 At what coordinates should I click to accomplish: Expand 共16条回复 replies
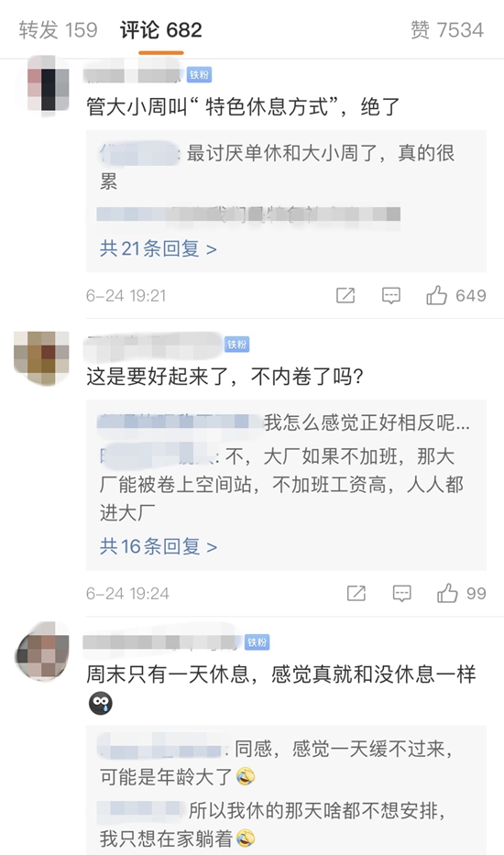pyautogui.click(x=159, y=546)
